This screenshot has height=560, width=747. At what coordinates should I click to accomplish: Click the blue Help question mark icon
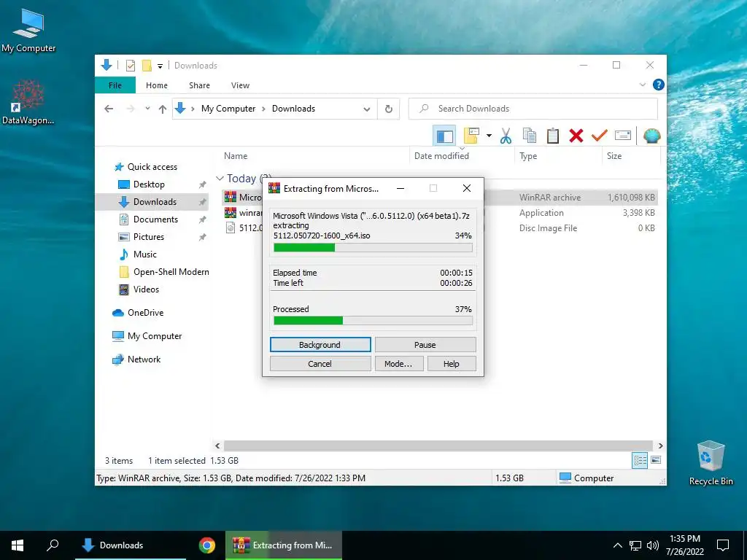(659, 85)
